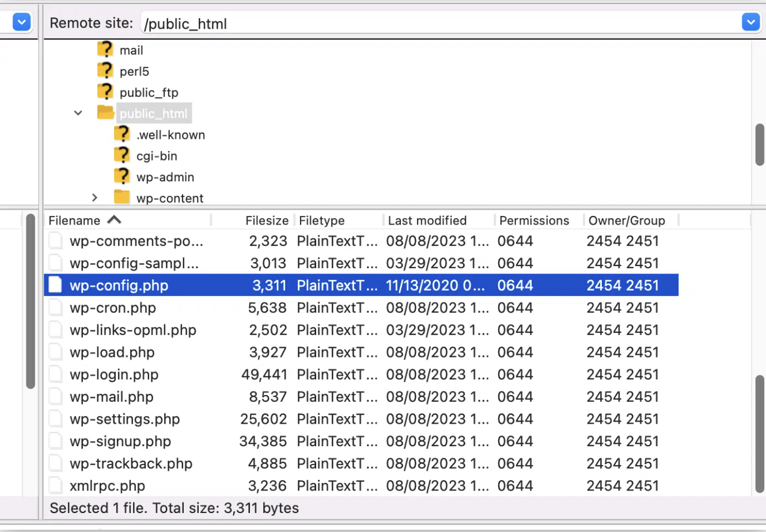This screenshot has height=532, width=766.
Task: Check the box beside wp-signup.php
Action: (55, 441)
